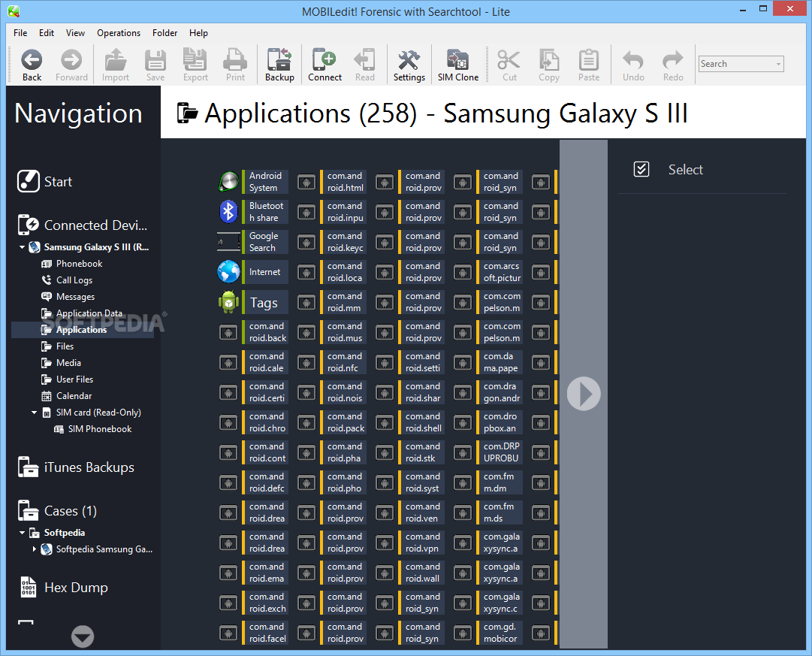Click the Back toolbar button
Screen dimensions: 812x656
[32, 65]
